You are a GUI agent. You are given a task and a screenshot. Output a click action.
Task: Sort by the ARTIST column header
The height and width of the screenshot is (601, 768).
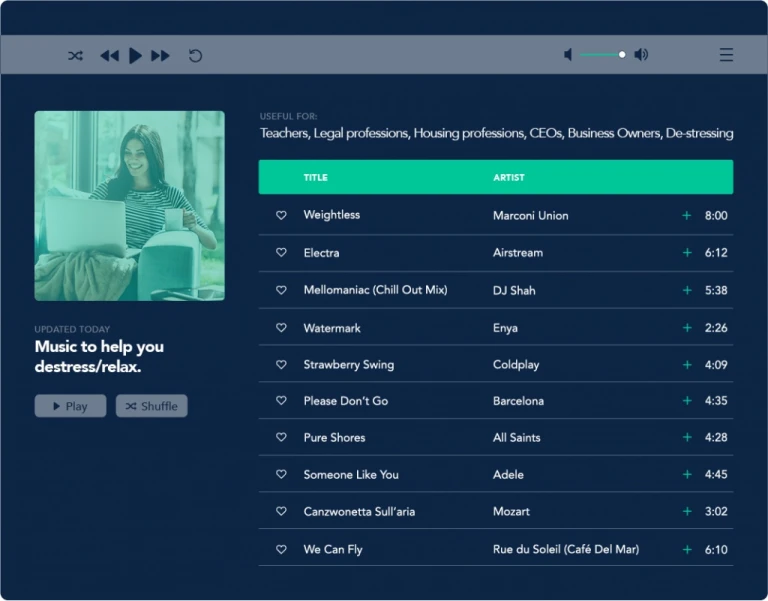click(508, 177)
